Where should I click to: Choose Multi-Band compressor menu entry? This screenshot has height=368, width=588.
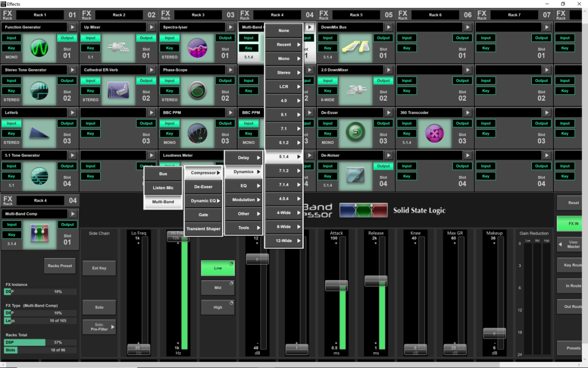coord(163,202)
